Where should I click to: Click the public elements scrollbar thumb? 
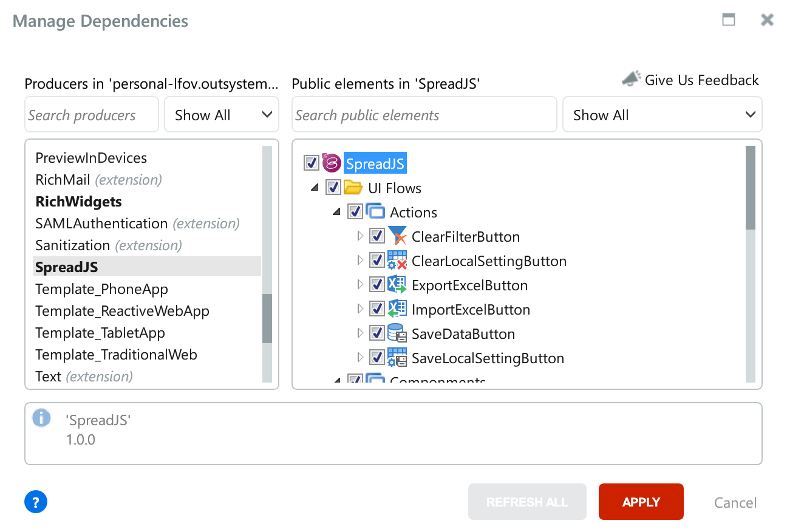[751, 188]
